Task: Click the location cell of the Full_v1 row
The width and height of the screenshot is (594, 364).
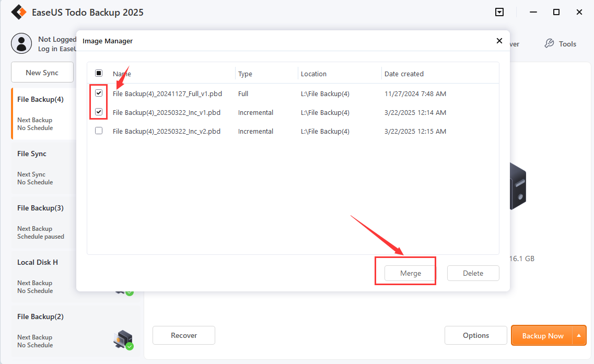Action: 325,93
